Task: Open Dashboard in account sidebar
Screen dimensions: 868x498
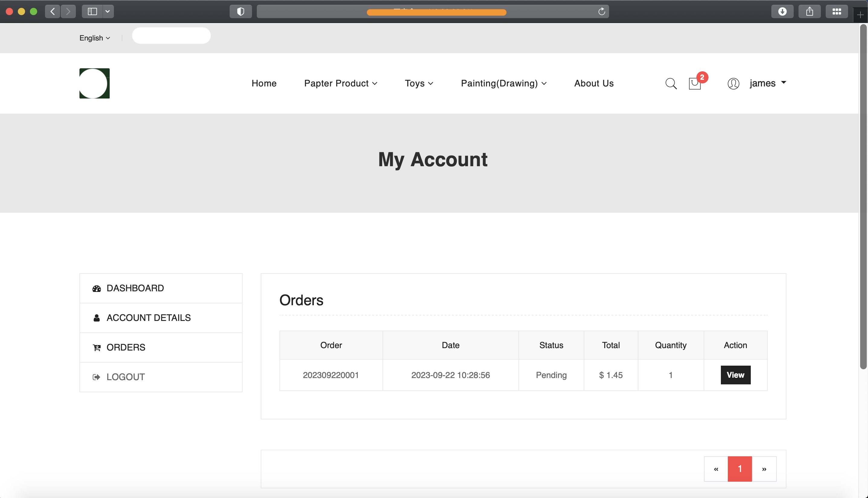Action: pyautogui.click(x=135, y=288)
